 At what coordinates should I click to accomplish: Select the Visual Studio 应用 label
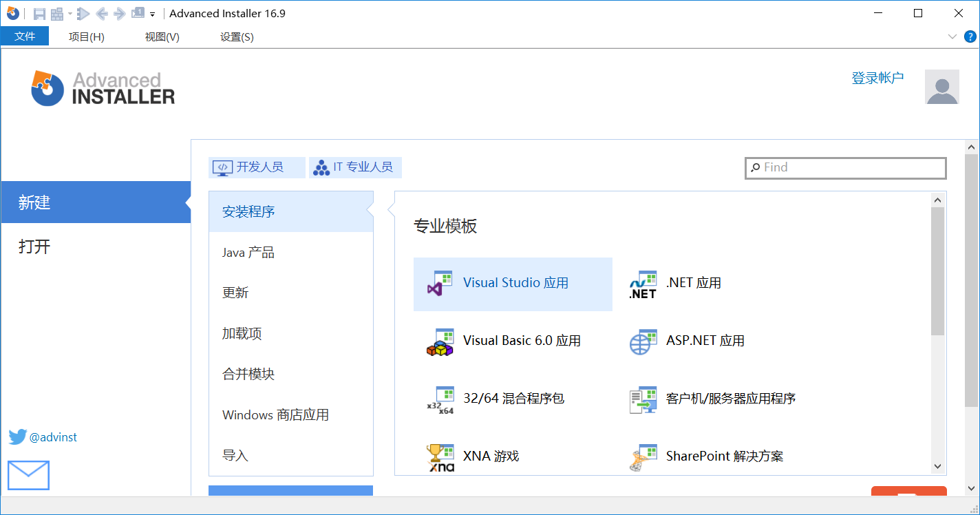tap(516, 283)
